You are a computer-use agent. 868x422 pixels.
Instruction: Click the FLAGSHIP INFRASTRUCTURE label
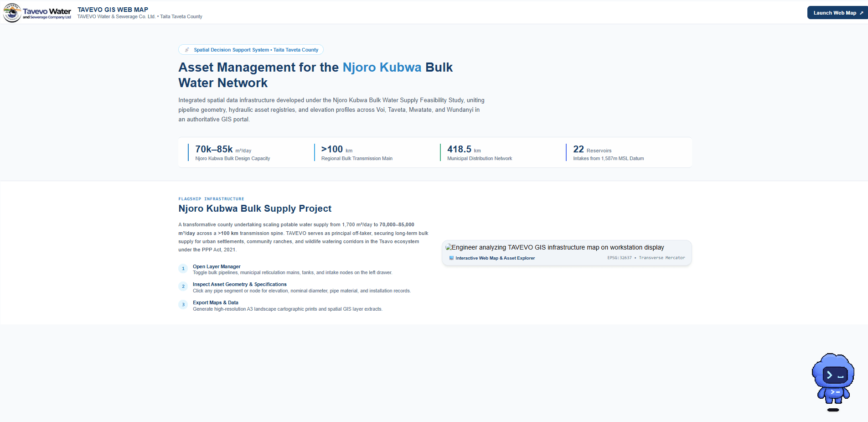[x=211, y=199]
